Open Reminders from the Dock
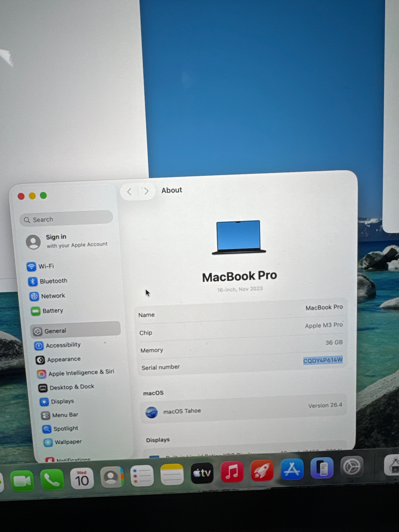Viewport: 399px width, 532px height. 142,476
